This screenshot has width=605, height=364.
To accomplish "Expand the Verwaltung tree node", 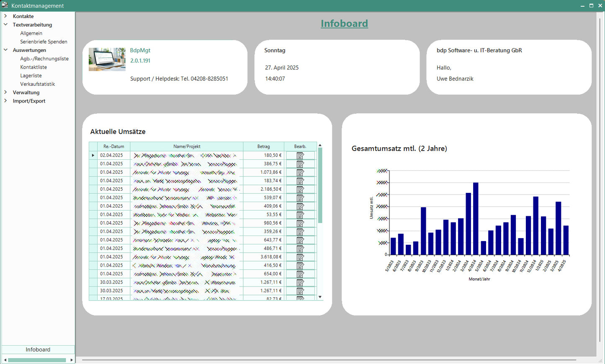I will (x=6, y=92).
